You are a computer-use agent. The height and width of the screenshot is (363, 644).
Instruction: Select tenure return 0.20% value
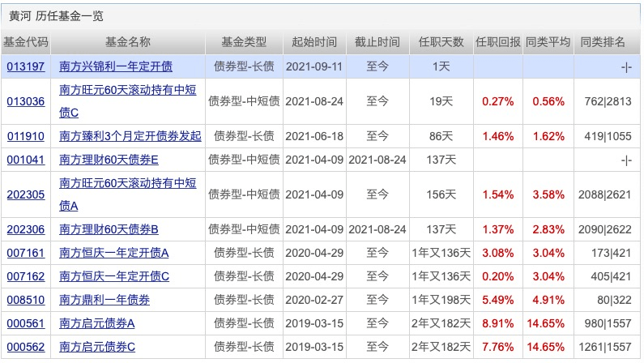pos(498,276)
